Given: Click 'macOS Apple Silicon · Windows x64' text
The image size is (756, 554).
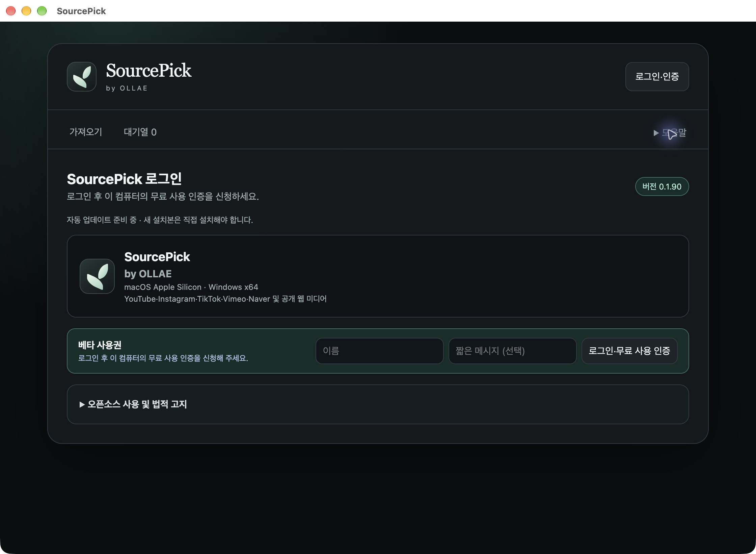Looking at the screenshot, I should pyautogui.click(x=191, y=287).
